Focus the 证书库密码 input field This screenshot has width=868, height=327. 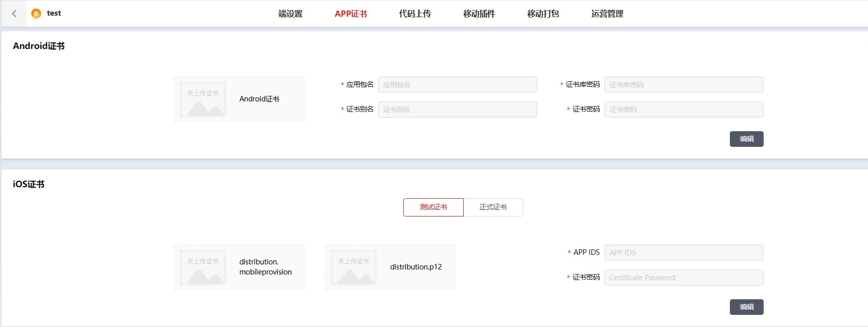tap(684, 85)
